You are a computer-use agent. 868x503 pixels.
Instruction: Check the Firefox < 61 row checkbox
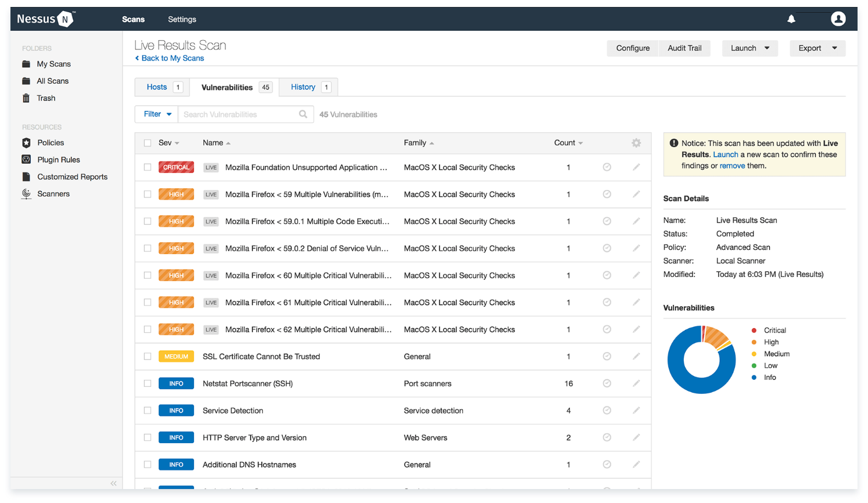[x=148, y=302]
